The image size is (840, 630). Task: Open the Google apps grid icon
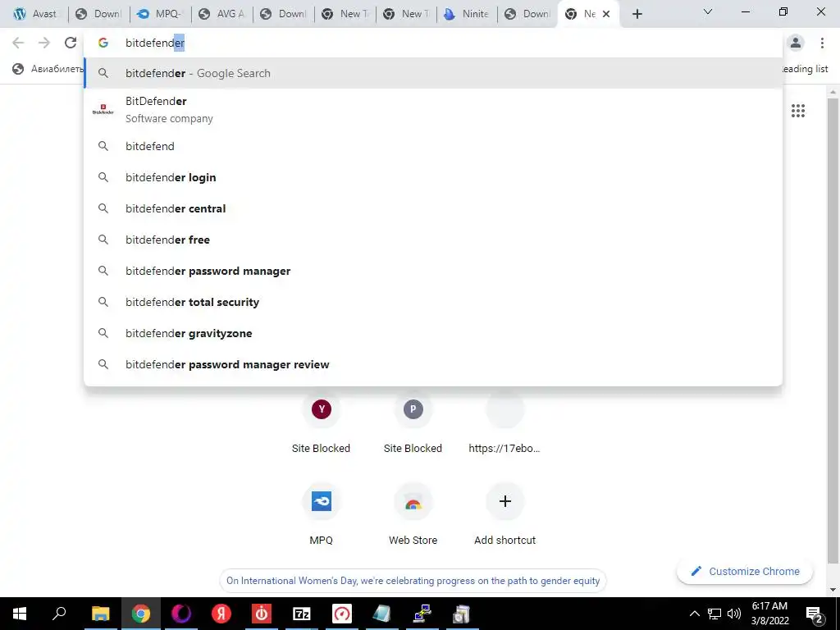(x=797, y=111)
